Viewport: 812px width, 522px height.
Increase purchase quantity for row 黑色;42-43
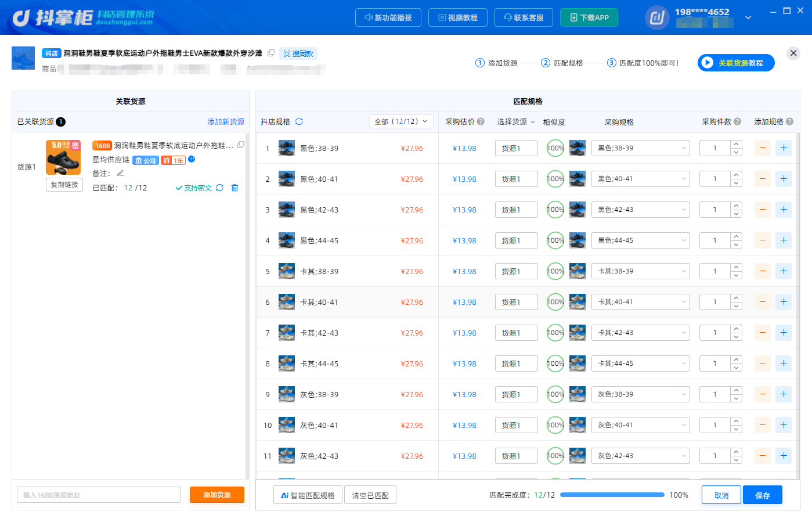736,206
